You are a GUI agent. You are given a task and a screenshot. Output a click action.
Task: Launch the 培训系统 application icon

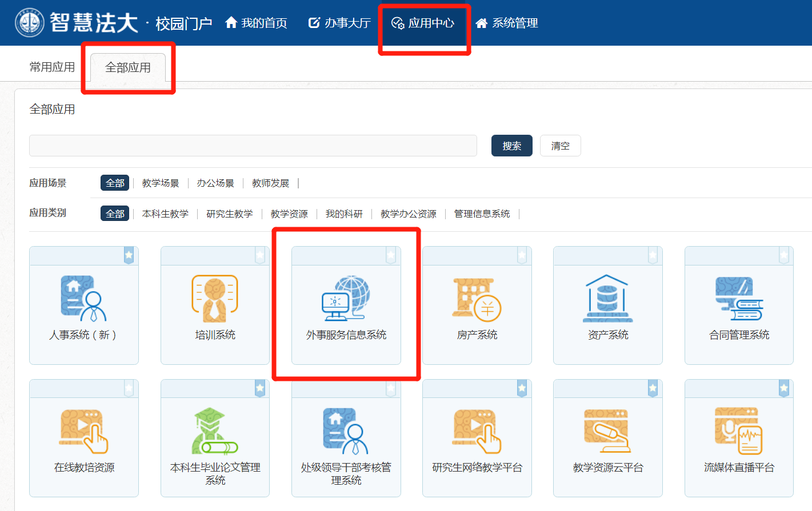click(x=215, y=299)
